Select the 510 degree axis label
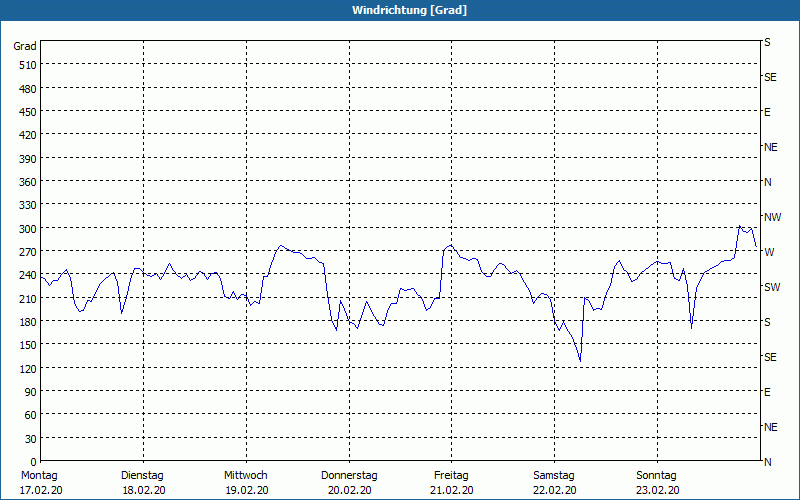The width and height of the screenshot is (800, 500). pyautogui.click(x=28, y=65)
